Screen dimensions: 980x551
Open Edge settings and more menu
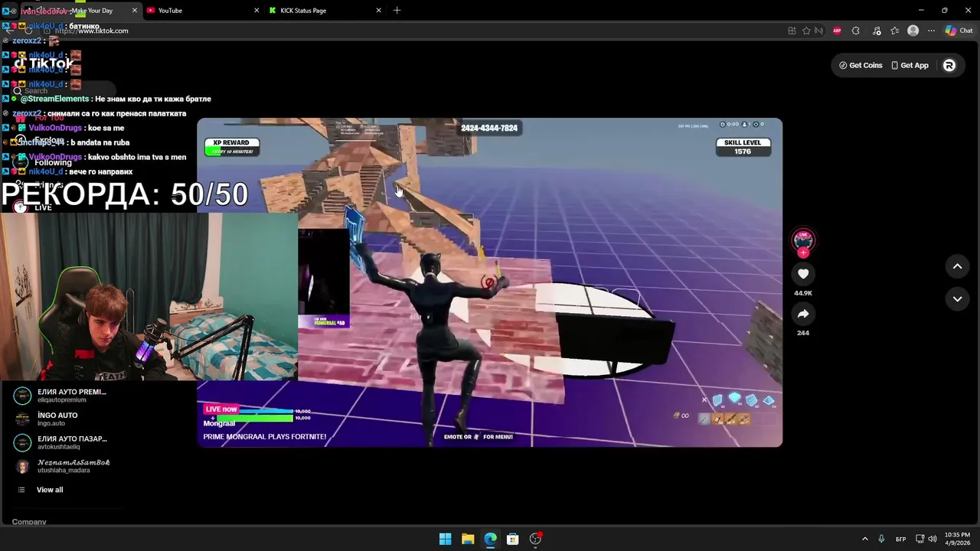931,31
